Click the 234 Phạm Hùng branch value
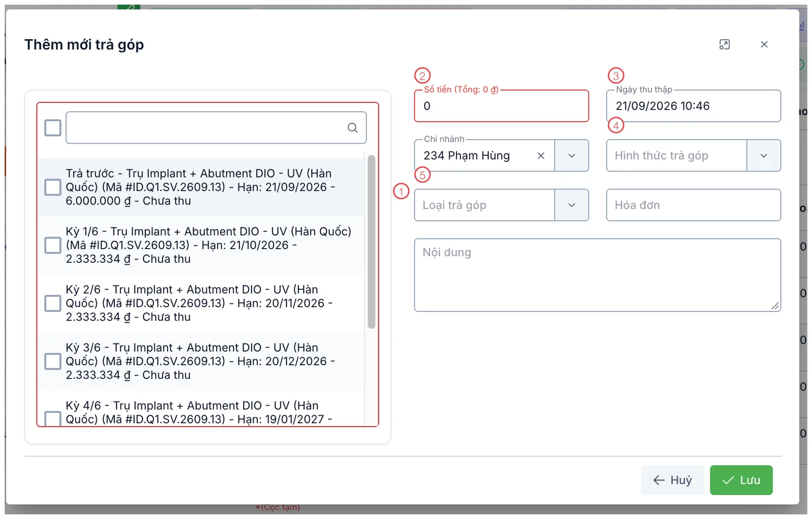The height and width of the screenshot is (519, 812). pyautogui.click(x=467, y=156)
